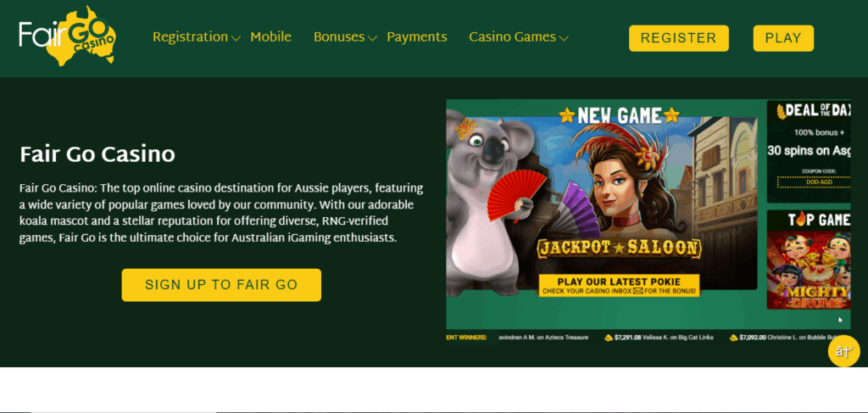The image size is (868, 413).
Task: Expand the Casino Games dropdown arrow
Action: coord(564,38)
